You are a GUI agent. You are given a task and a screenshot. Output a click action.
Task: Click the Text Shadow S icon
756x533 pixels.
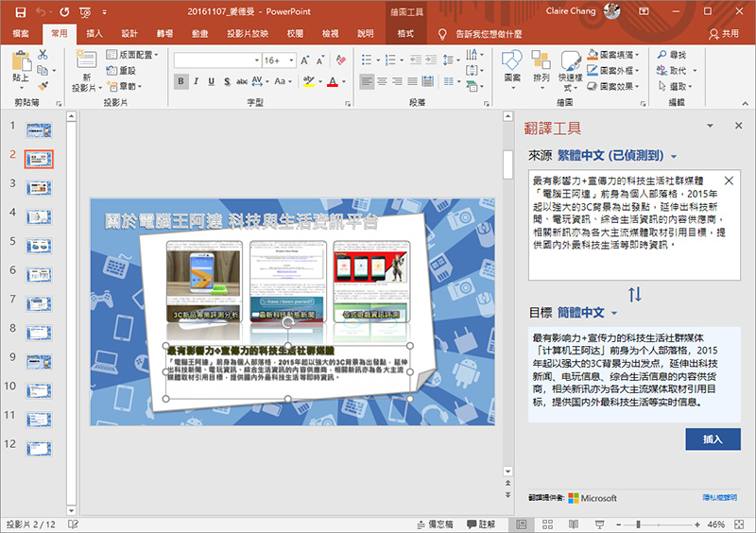click(227, 81)
